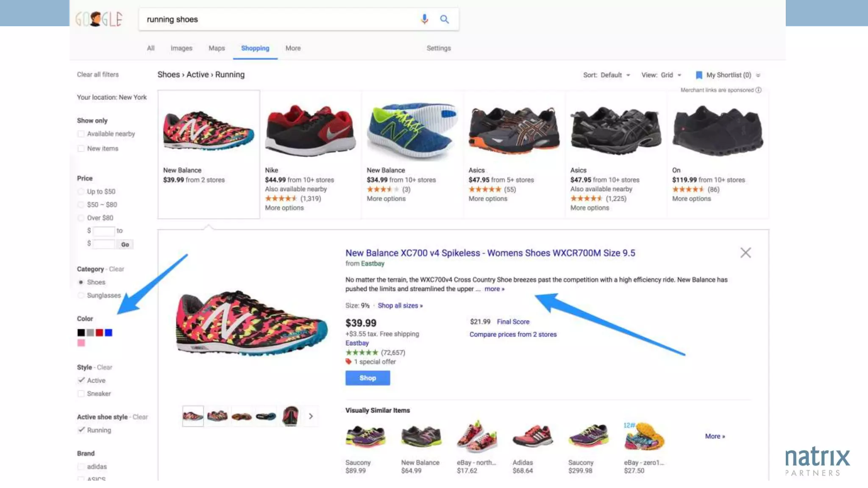Select the red color swatch
The width and height of the screenshot is (868, 488).
click(99, 333)
